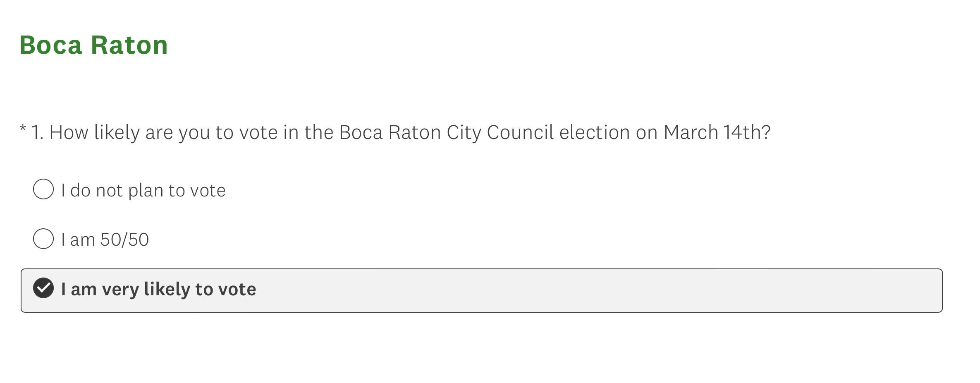Click the "I do not plan to vote" label text

(143, 190)
